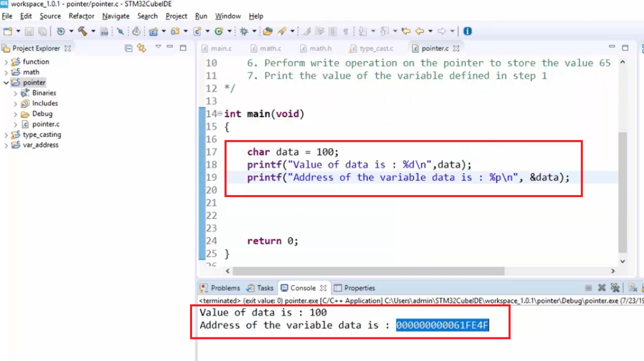Screen dimensions: 644x361
Task: Click the Save toolbar icon
Action: tap(29, 31)
